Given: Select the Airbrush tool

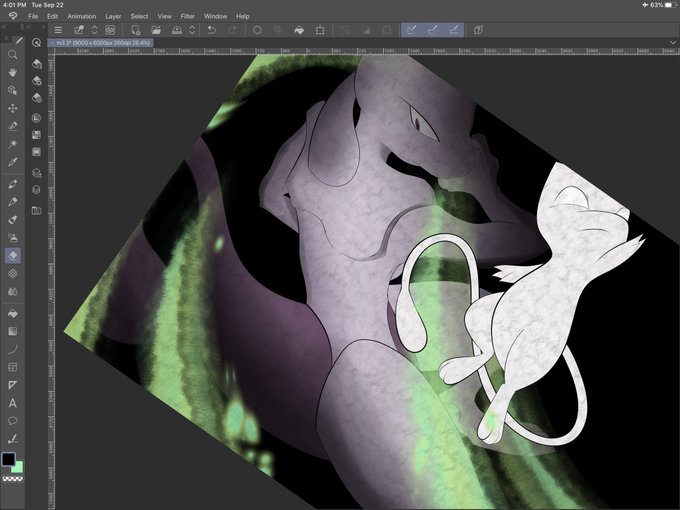Looking at the screenshot, I should pos(13,238).
